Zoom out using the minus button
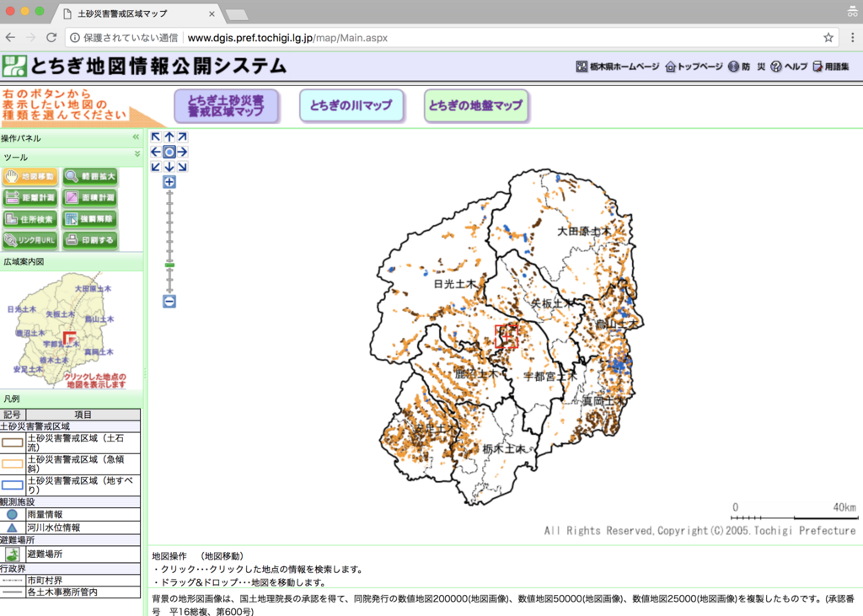The width and height of the screenshot is (863, 616). click(169, 301)
